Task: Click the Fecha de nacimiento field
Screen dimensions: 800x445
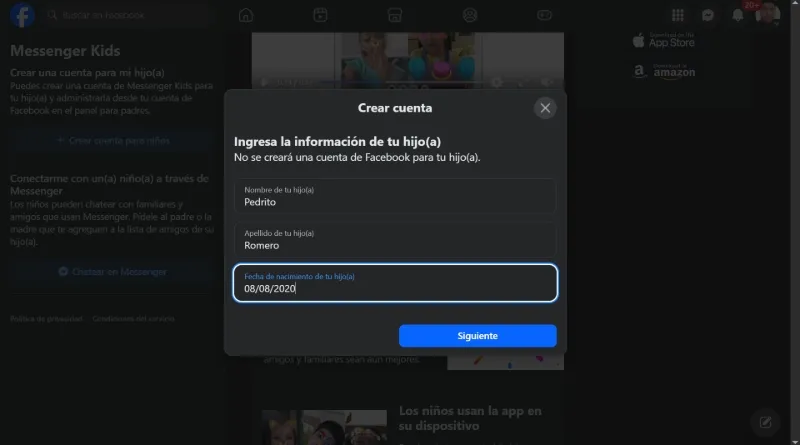Action: point(395,283)
